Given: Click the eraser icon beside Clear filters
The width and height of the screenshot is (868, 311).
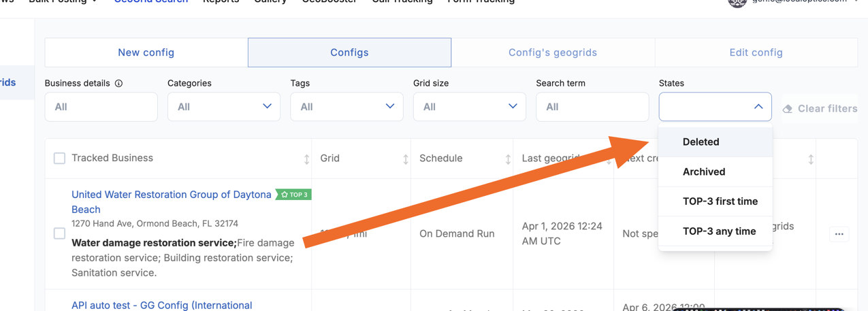Looking at the screenshot, I should point(788,109).
